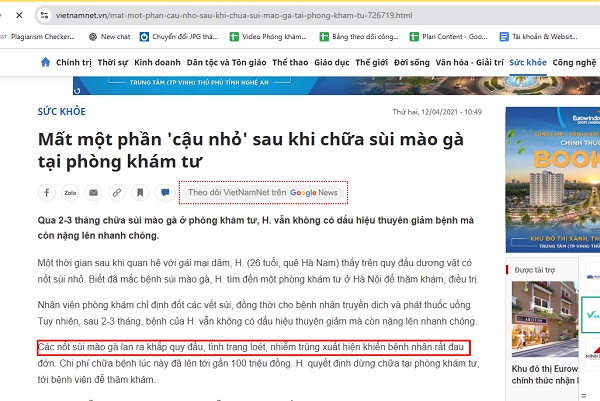Image resolution: width=600 pixels, height=401 pixels.
Task: Follow VietNamNet on Google News
Action: click(263, 192)
